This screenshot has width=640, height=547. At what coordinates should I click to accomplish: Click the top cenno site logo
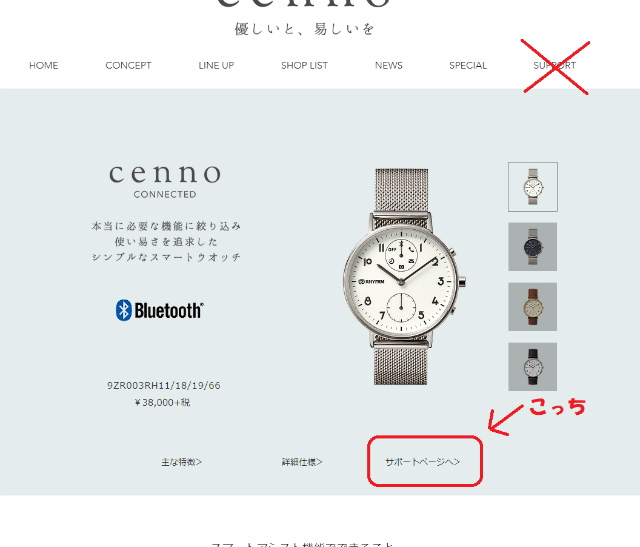[304, 3]
